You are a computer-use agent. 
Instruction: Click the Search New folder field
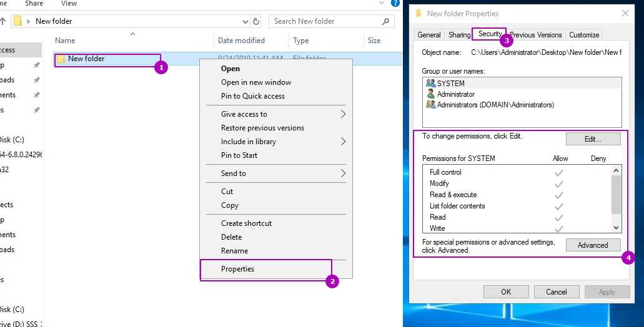325,21
